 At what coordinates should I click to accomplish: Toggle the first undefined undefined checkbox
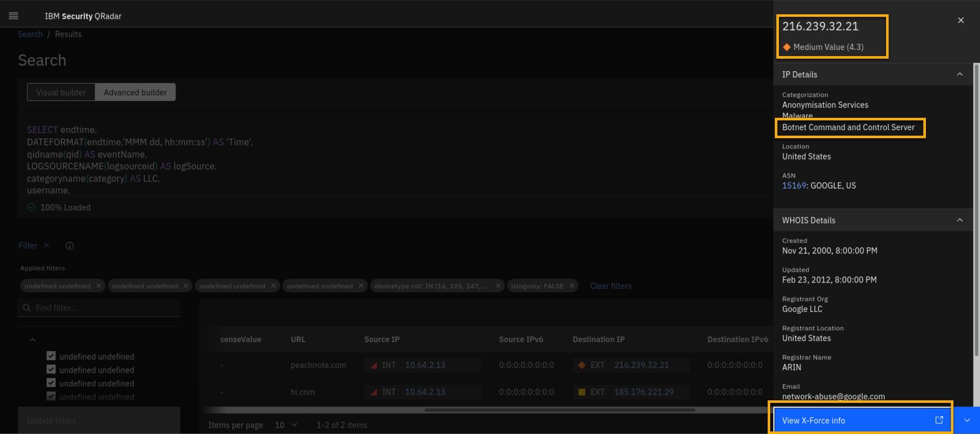point(51,356)
